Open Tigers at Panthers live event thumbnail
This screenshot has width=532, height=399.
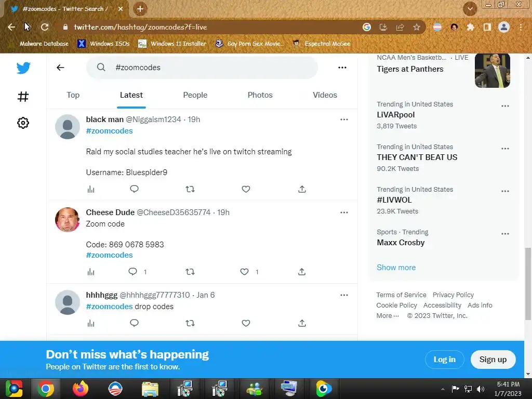(493, 71)
